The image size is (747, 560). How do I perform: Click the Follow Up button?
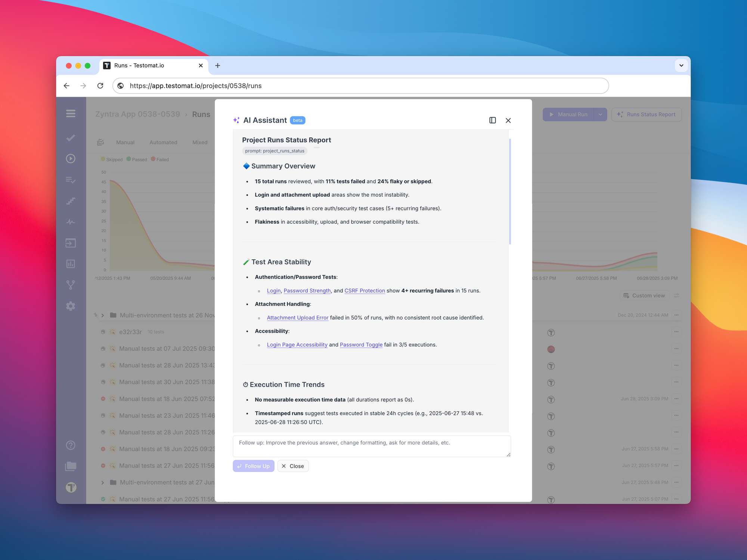pos(254,466)
